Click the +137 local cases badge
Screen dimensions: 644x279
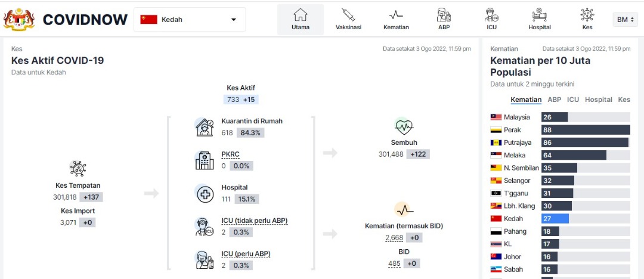(x=91, y=197)
